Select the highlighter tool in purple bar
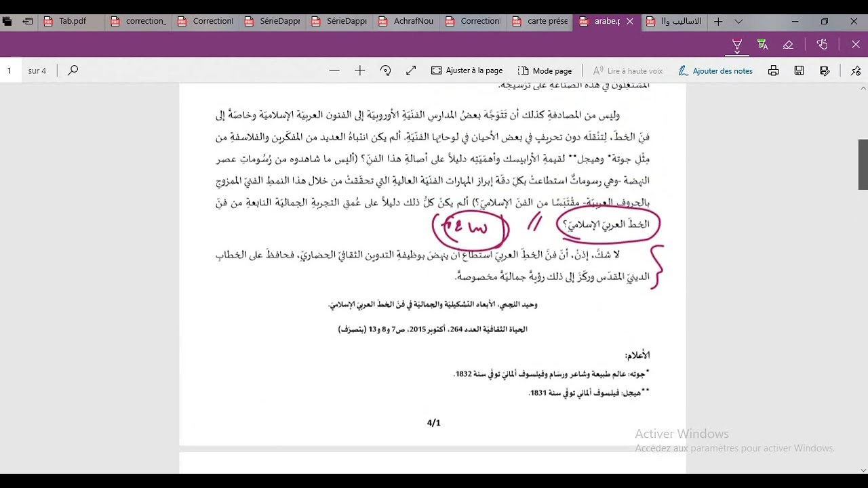868x488 pixels. pyautogui.click(x=762, y=45)
